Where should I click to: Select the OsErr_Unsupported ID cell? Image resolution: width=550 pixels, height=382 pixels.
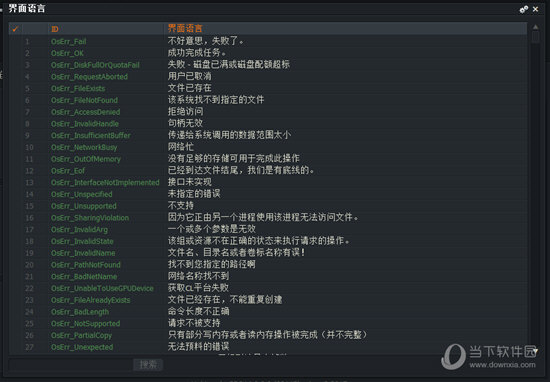83,206
